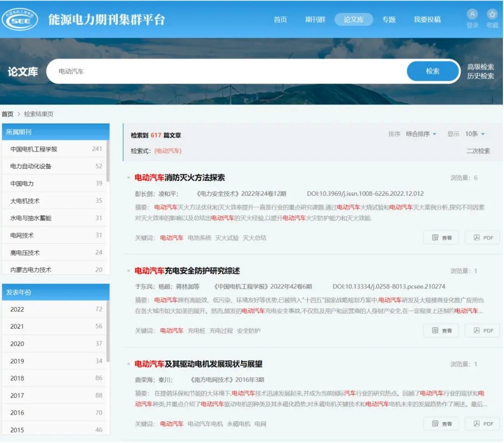
Task: Open the 专题 navigation item
Action: tap(389, 20)
